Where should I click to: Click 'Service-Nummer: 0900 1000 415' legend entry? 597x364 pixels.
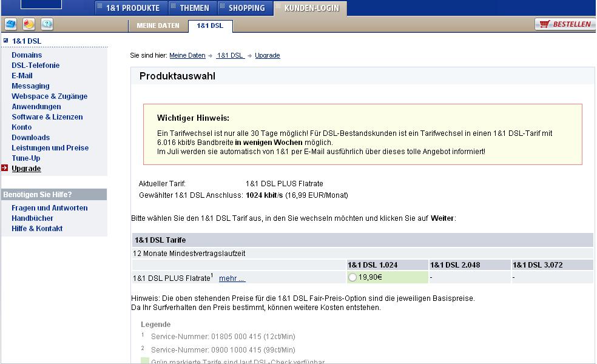223,349
